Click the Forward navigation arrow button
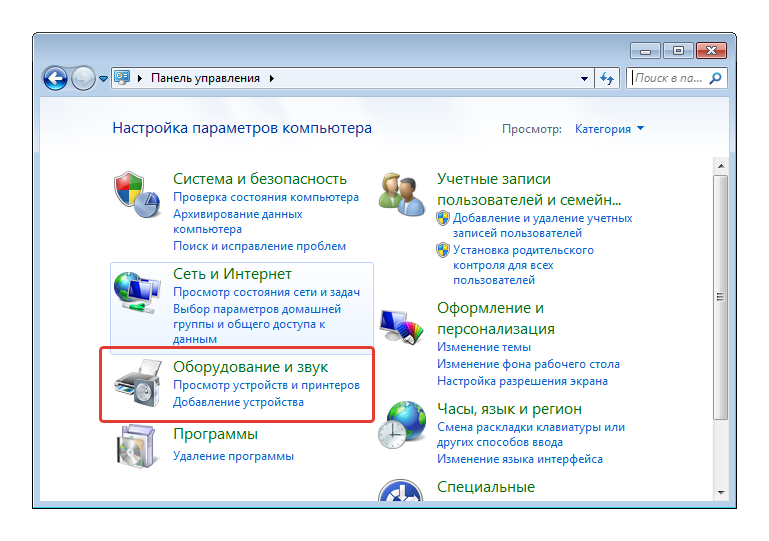 coord(83,78)
